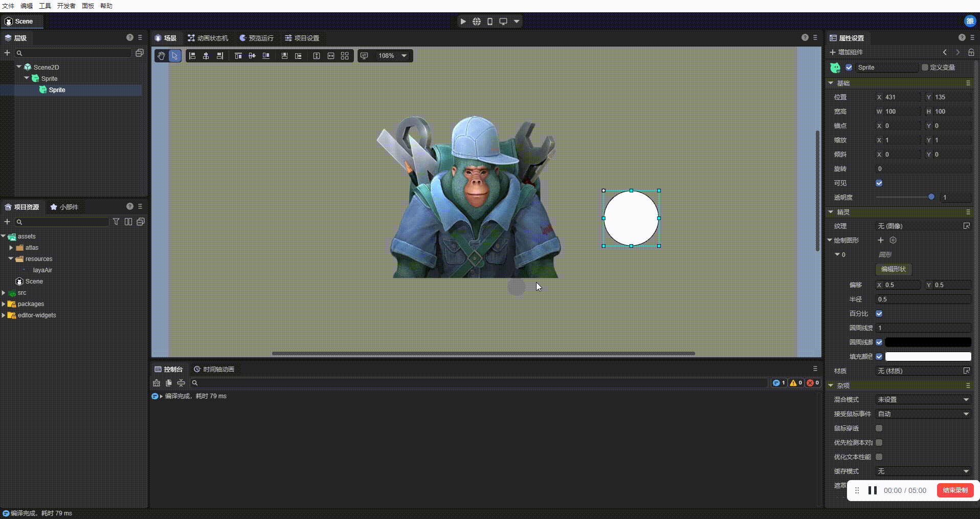The image size is (980, 519).
Task: Click the play preview button
Action: [x=463, y=21]
